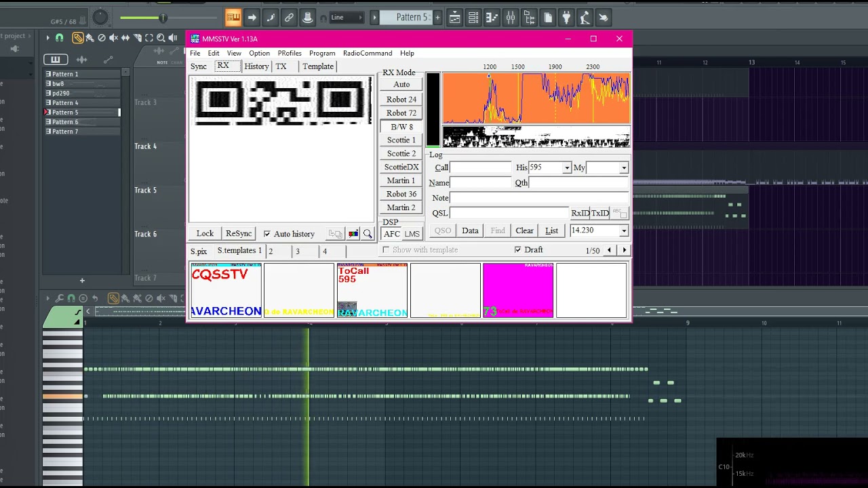Click the round knob in FL toolbar
The width and height of the screenshot is (868, 488).
point(100,18)
